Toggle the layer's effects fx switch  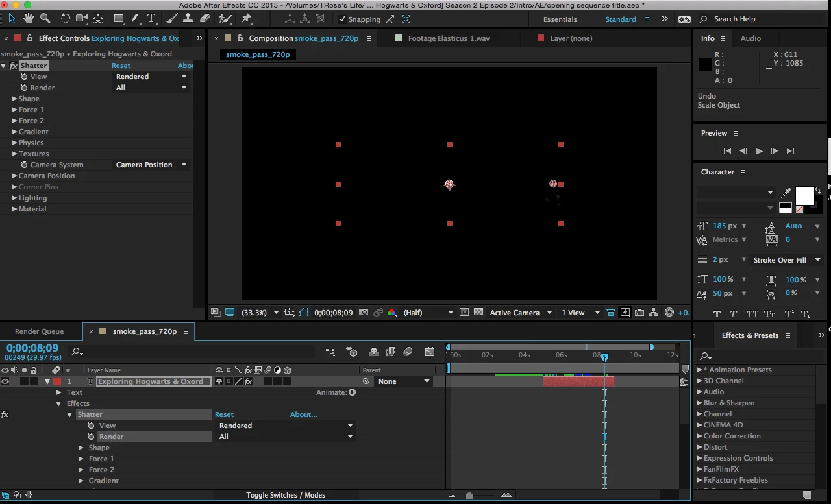point(248,381)
